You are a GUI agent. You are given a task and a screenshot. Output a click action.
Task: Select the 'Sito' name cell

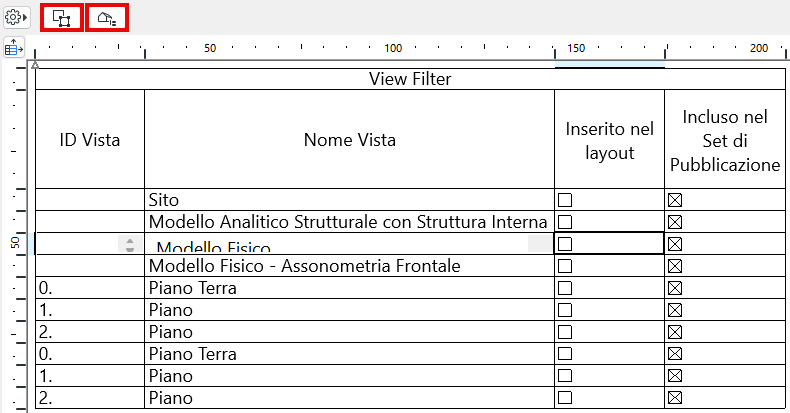(x=349, y=200)
